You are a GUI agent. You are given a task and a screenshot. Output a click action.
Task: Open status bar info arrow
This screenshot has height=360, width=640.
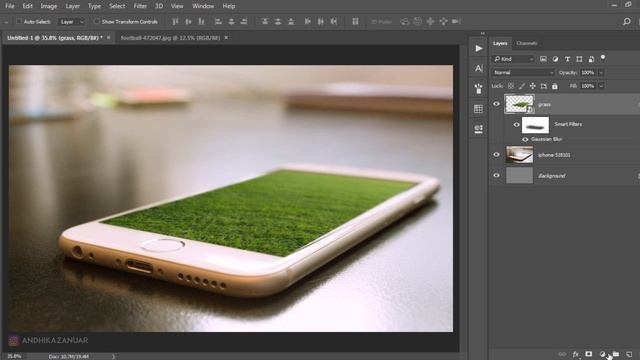(113, 356)
